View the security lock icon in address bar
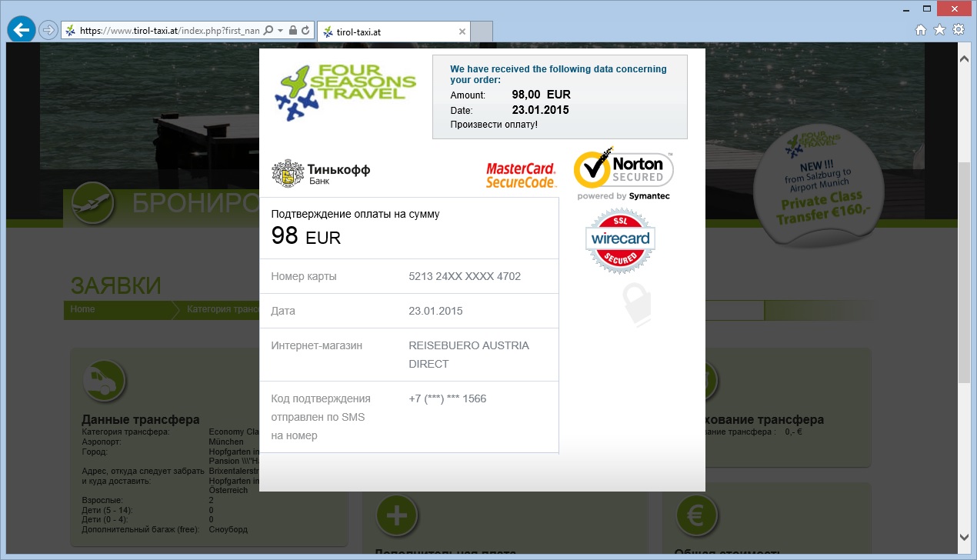The width and height of the screenshot is (977, 560). click(292, 30)
